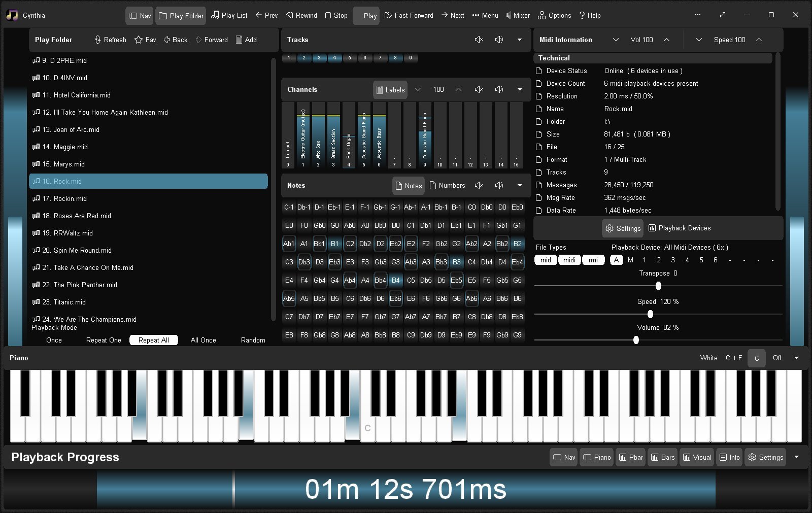The width and height of the screenshot is (812, 513).
Task: Show the Visual playback display
Action: tap(696, 457)
